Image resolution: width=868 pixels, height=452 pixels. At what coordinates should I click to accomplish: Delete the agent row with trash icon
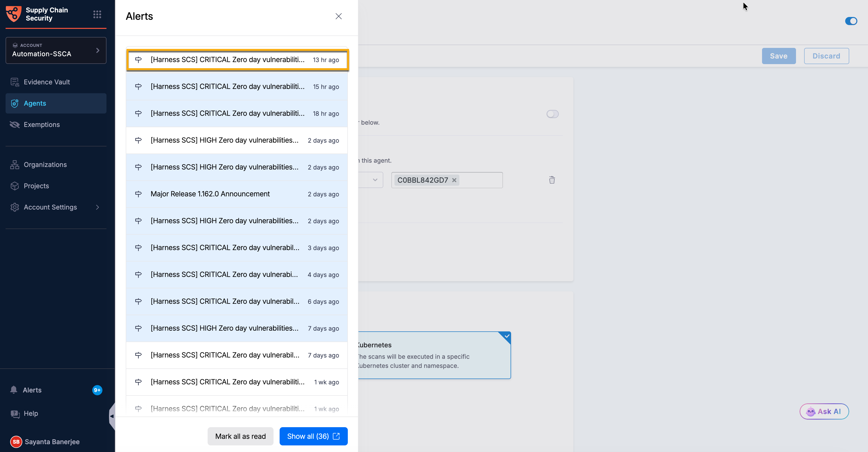pos(552,180)
